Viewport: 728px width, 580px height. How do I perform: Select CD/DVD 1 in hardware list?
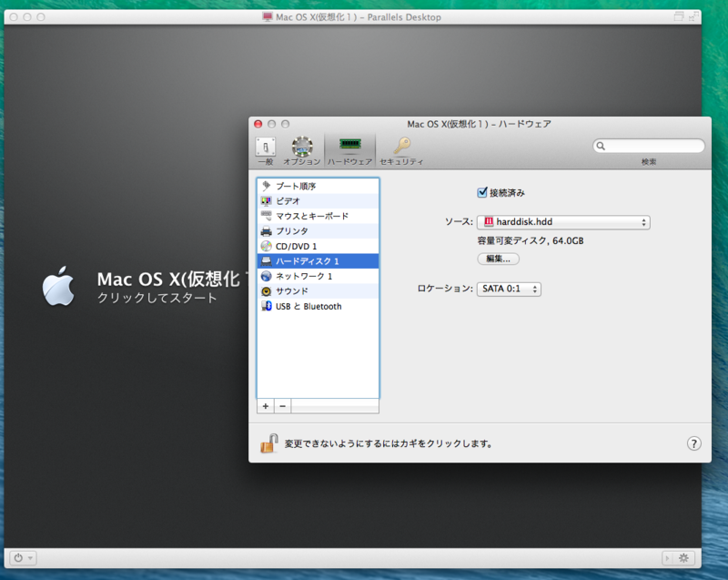coord(318,246)
